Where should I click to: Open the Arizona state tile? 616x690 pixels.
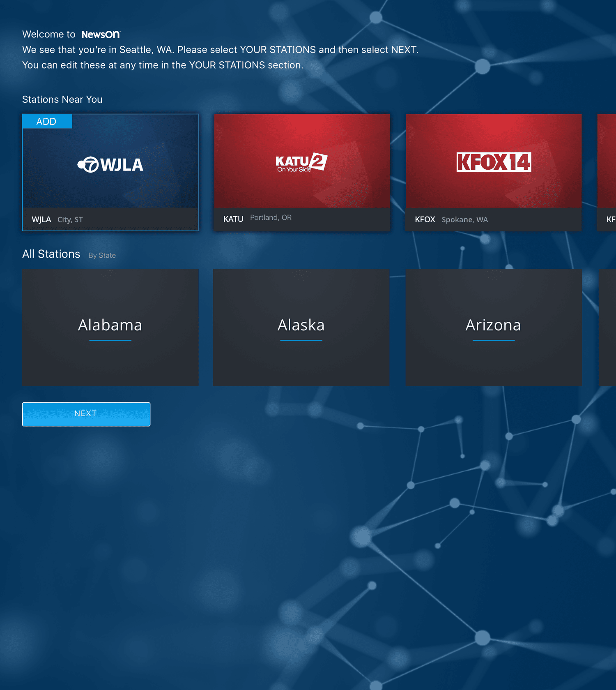494,327
